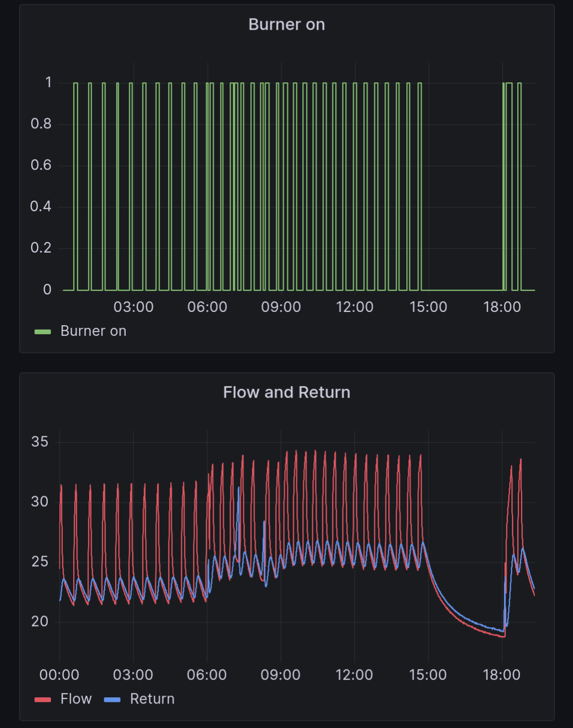Open the "Burner on" panel title menu

(286, 24)
